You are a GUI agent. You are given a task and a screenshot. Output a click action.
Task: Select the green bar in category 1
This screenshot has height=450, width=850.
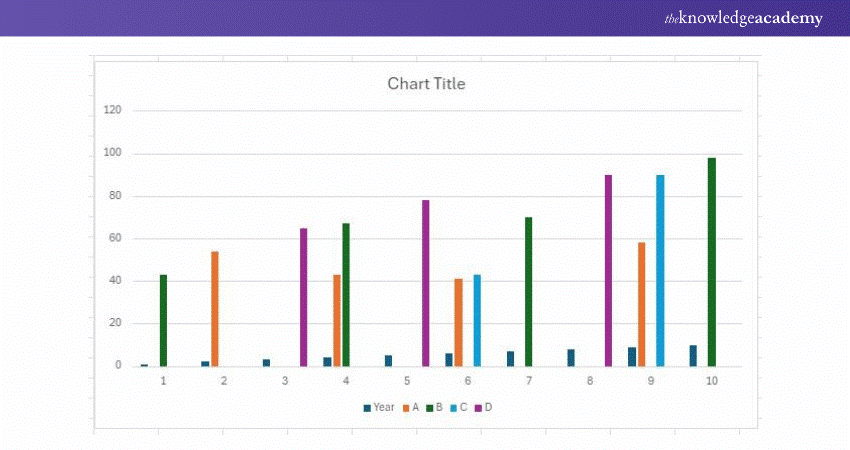163,320
